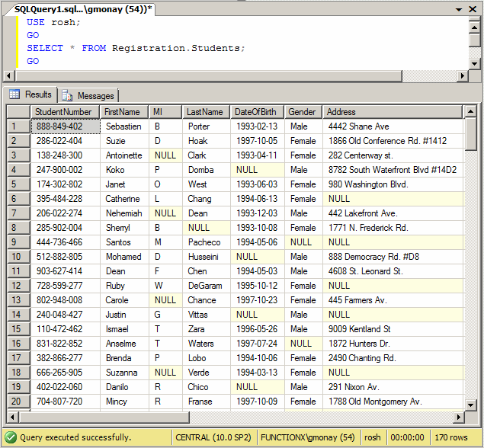
Task: Click last name cell Verde
Action: (x=207, y=373)
